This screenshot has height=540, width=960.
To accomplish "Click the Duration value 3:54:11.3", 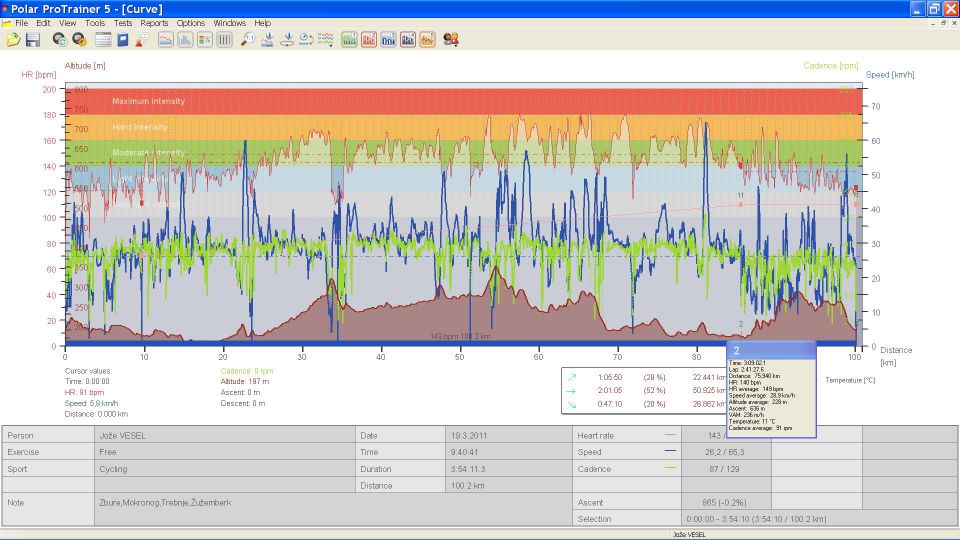I will click(468, 469).
